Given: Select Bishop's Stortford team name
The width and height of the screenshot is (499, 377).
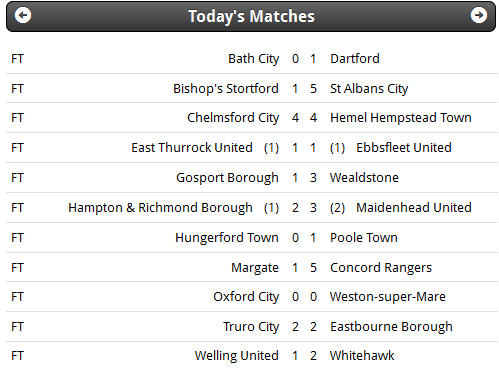Looking at the screenshot, I should tap(226, 89).
